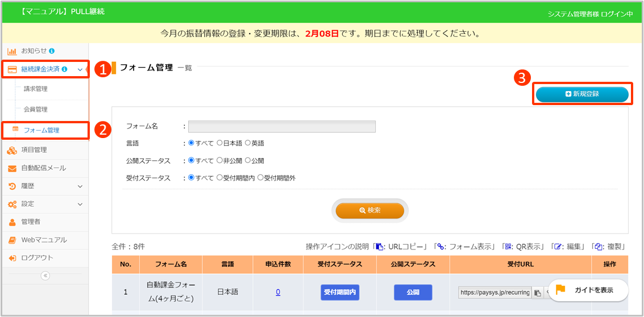Click the orange 検索 button
The height and width of the screenshot is (317, 644).
point(370,210)
